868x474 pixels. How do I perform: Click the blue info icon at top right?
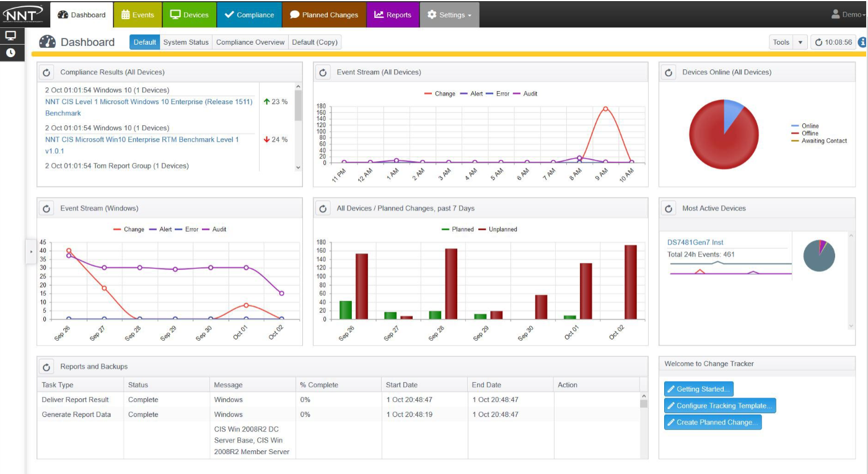click(862, 42)
